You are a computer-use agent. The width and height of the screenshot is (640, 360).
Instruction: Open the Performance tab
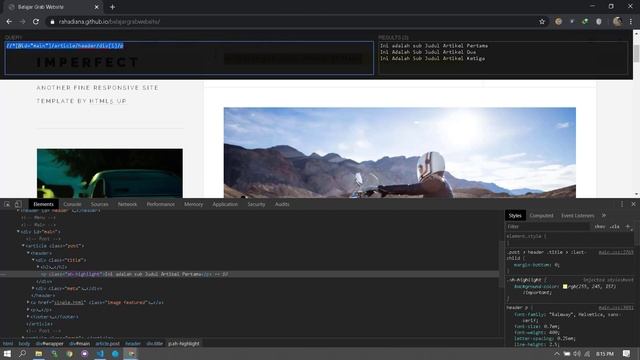160,204
